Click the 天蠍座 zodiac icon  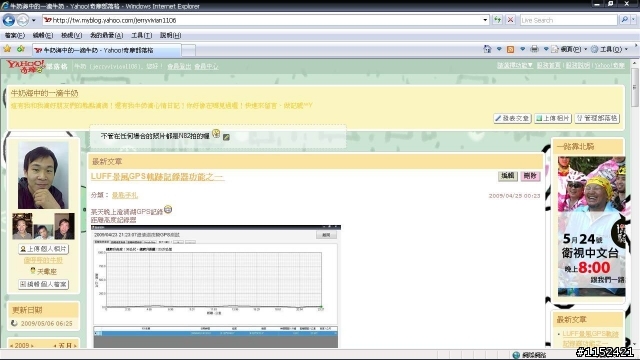click(33, 271)
